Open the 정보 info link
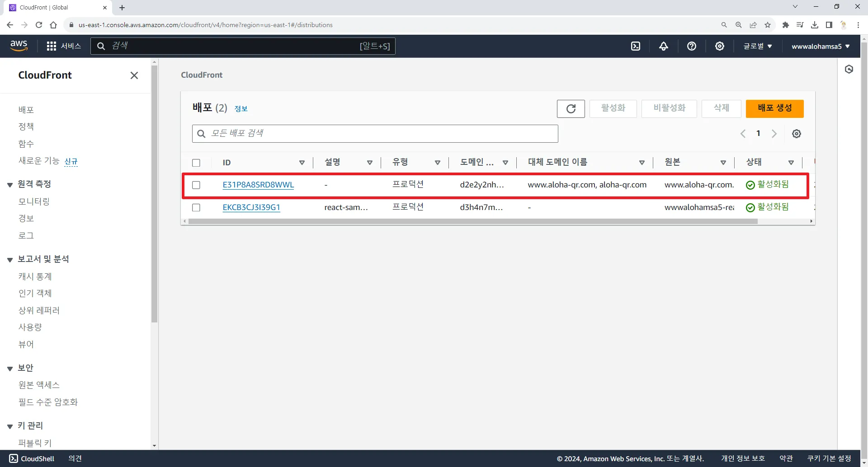Screen dimensions: 868x467 [241, 109]
